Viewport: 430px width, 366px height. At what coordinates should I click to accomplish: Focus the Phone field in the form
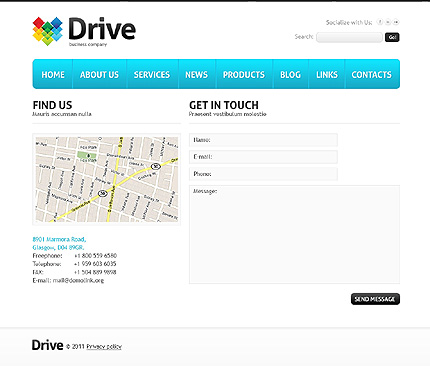(263, 174)
